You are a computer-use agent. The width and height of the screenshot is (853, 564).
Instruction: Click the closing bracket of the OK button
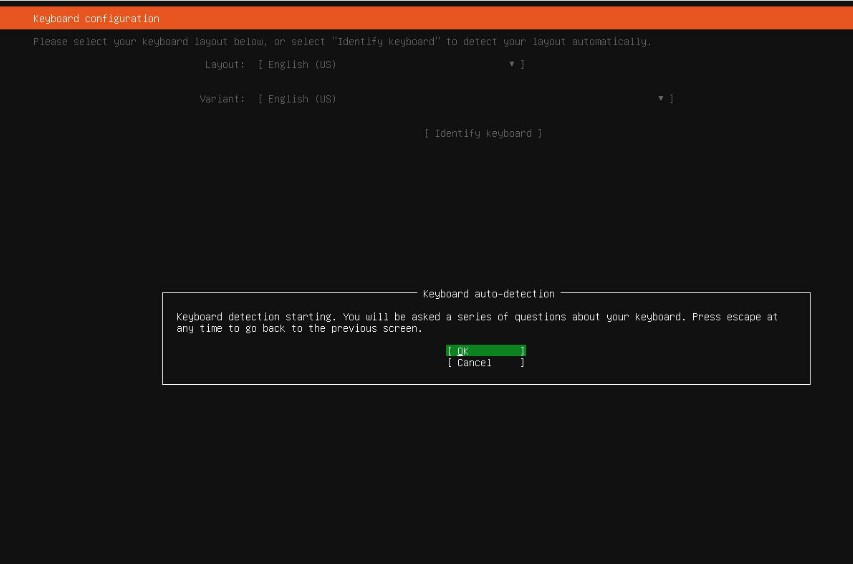click(523, 351)
